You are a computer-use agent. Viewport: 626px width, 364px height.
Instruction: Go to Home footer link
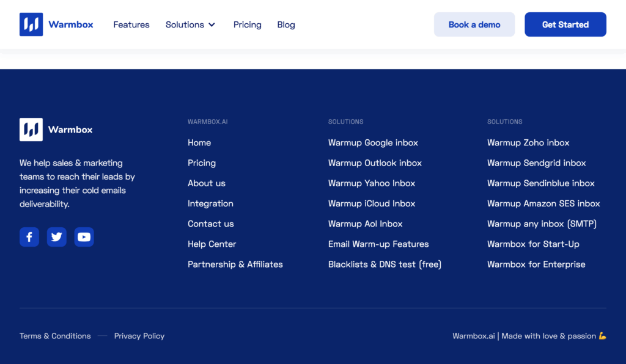click(199, 143)
